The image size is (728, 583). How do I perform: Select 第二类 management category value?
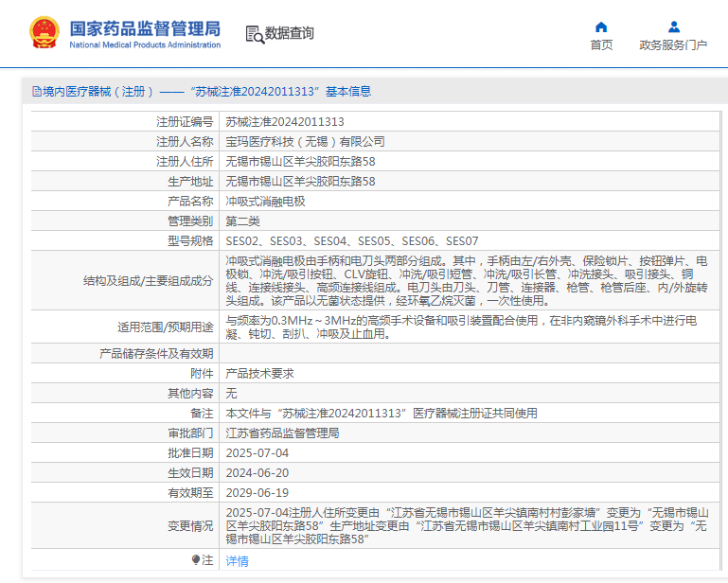point(242,221)
